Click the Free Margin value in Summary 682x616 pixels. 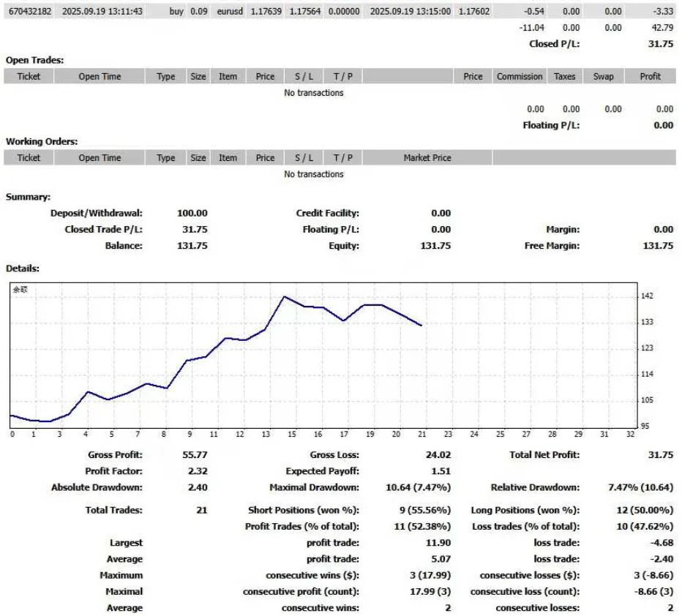tap(657, 246)
